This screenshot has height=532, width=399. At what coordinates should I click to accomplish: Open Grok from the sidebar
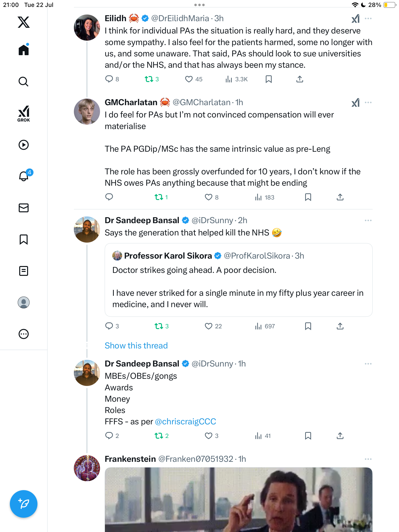[24, 114]
